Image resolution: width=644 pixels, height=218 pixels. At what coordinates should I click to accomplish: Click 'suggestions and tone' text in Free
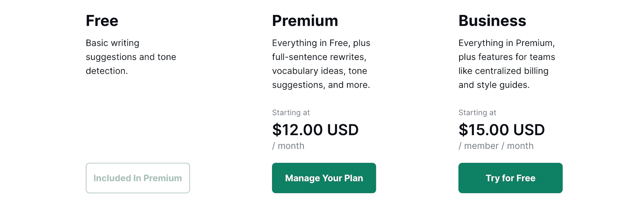[x=131, y=57]
